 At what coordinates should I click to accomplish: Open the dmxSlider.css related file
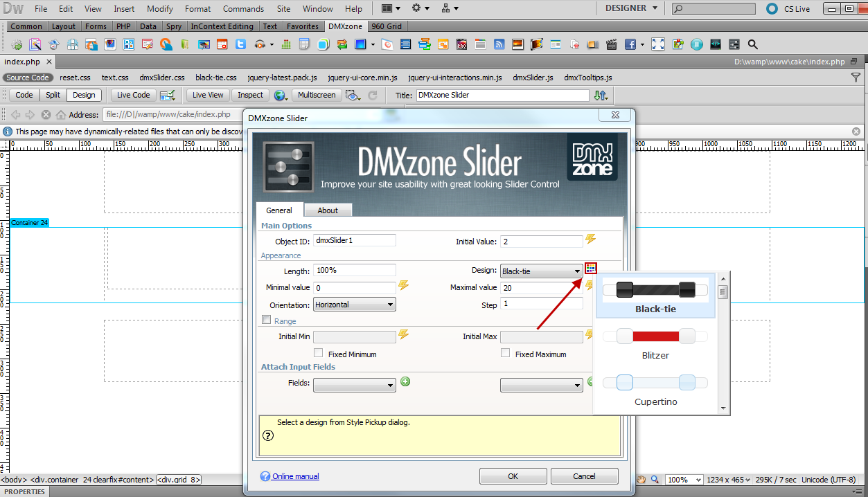[161, 78]
